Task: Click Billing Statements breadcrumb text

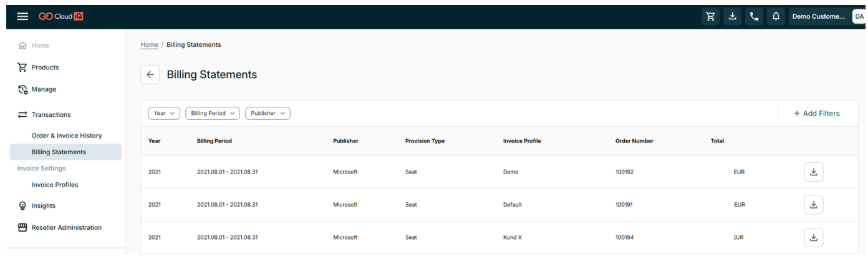Action: (x=194, y=45)
